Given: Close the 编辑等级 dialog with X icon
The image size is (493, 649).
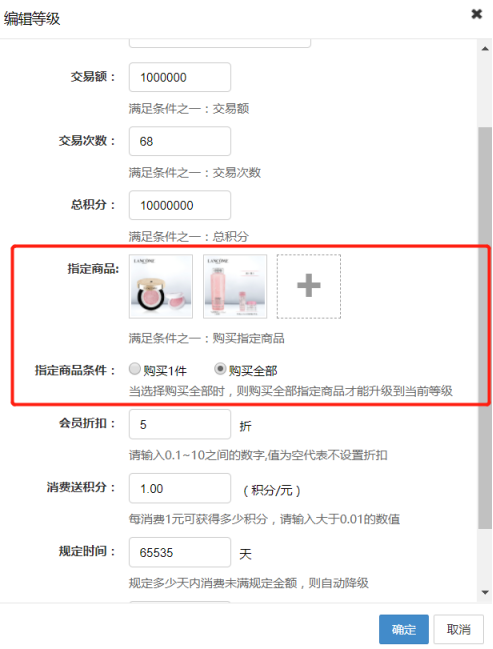Looking at the screenshot, I should click(476, 14).
